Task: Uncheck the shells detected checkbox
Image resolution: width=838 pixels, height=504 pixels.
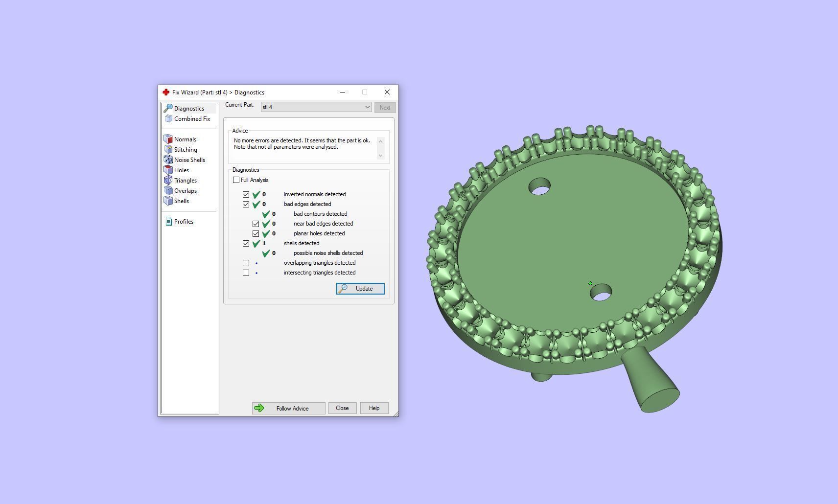Action: [x=246, y=243]
